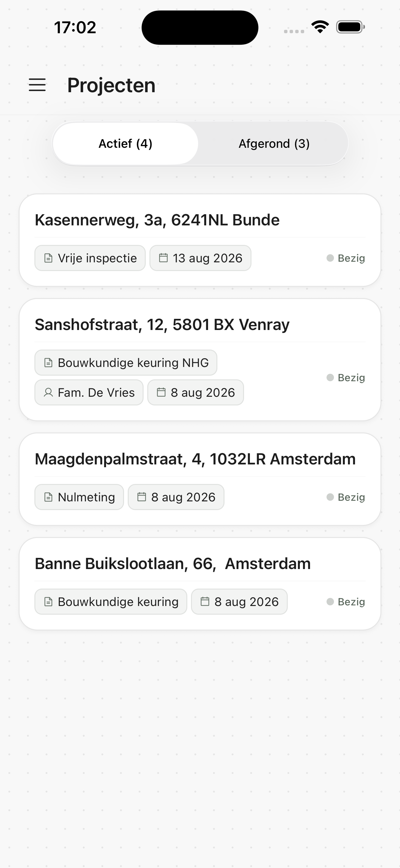Viewport: 400px width, 868px height.
Task: Select the Nulmeting inspection type tag
Action: click(x=79, y=497)
